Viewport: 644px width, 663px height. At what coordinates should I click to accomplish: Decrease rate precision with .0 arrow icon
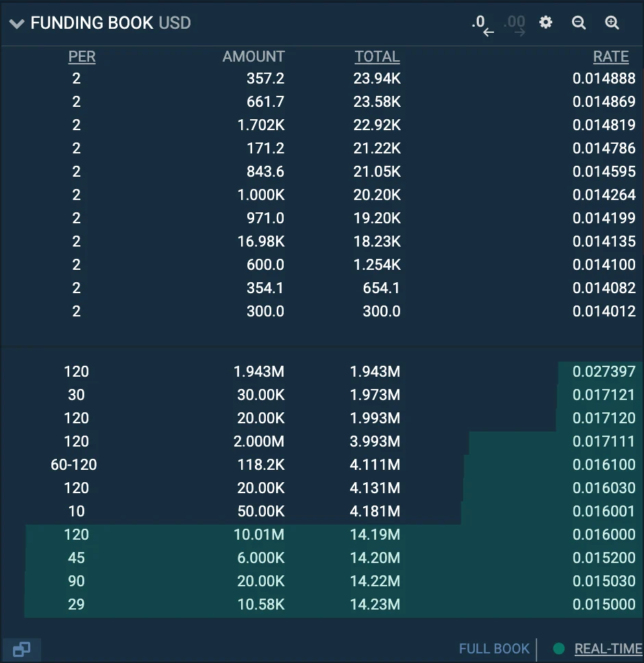point(483,25)
